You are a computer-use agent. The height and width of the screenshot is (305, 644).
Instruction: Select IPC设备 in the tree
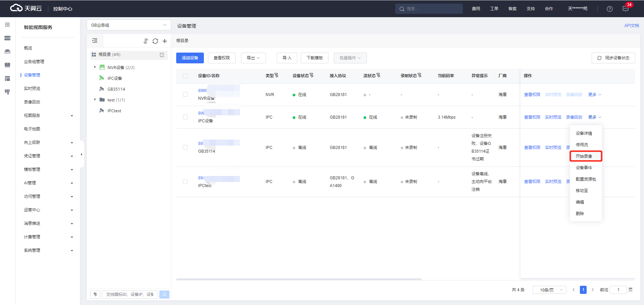tap(115, 79)
